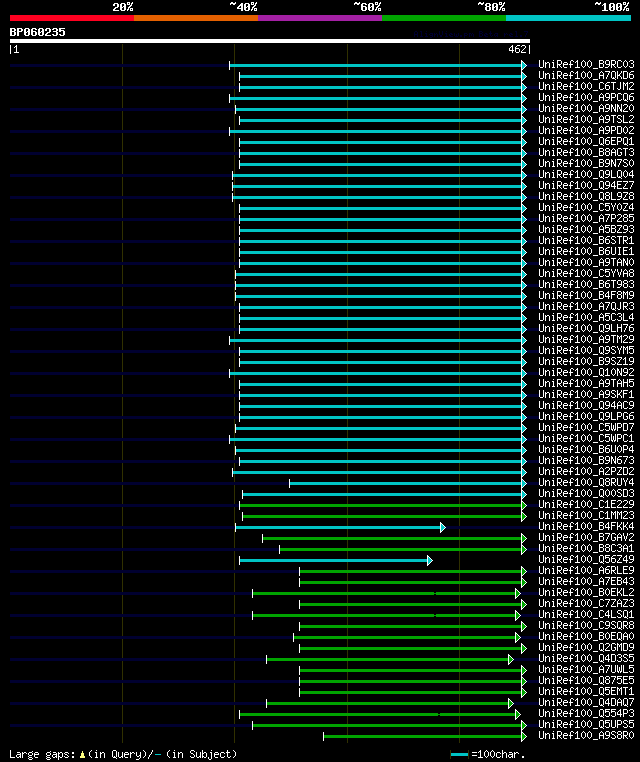The height and width of the screenshot is (762, 640).
Task: Click the green ~80% legend bar
Action: (x=444, y=18)
